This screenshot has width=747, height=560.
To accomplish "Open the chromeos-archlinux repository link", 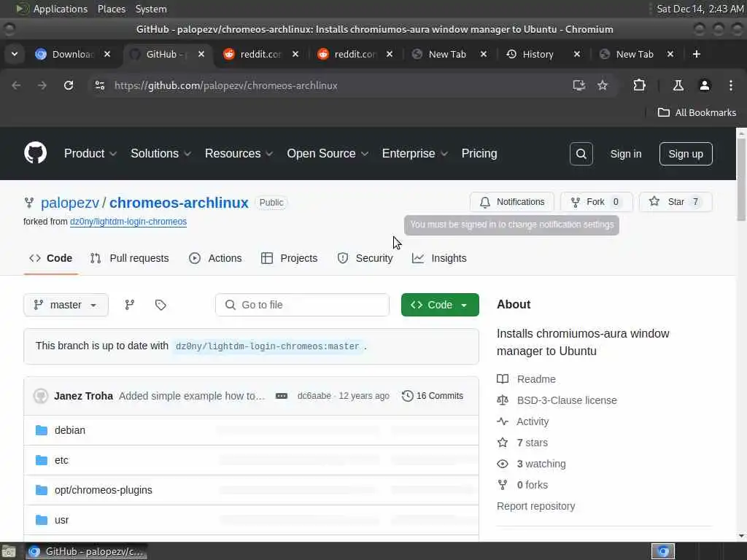I will (x=179, y=203).
